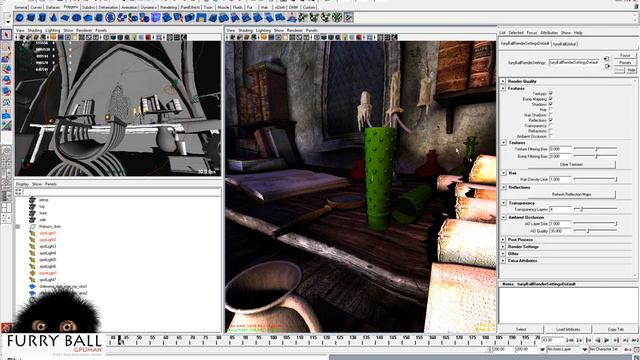Switch to the Dynamics shelf tab
The width and height of the screenshot is (640, 360).
149,7
